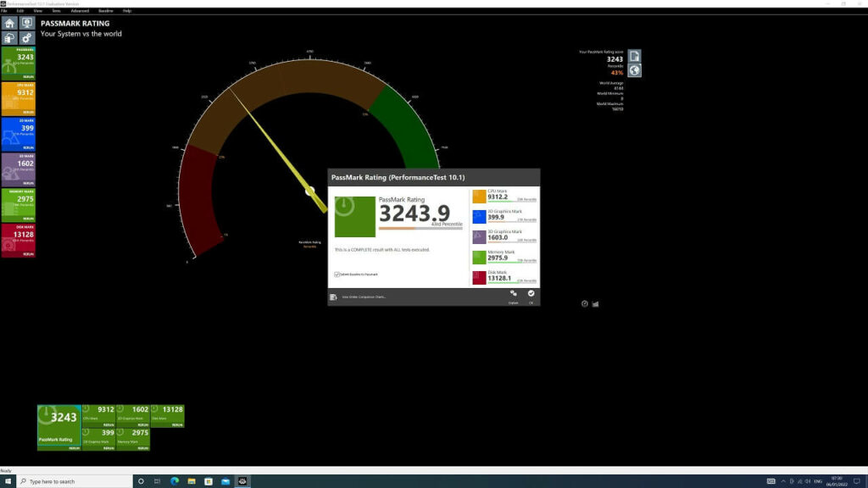This screenshot has width=868, height=488.
Task: Open the View menu
Action: coord(37,11)
